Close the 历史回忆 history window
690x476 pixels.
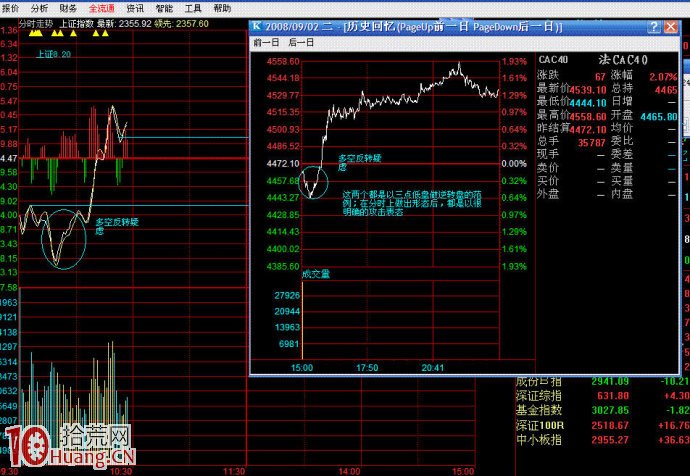671,27
